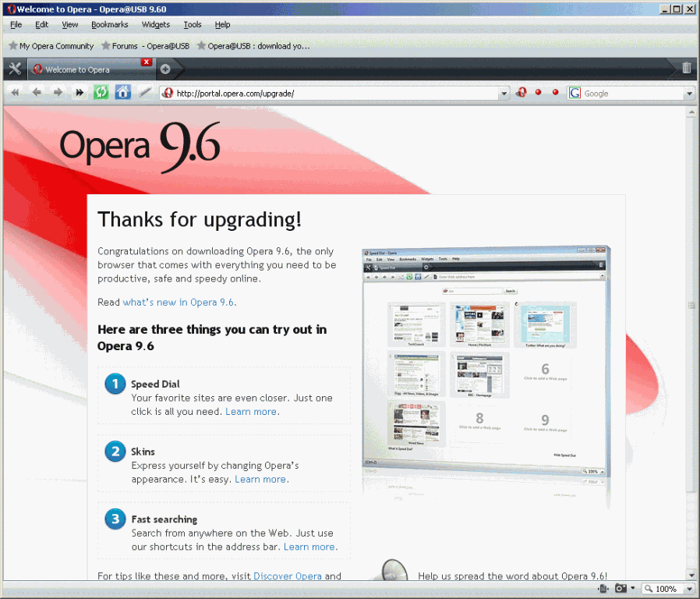This screenshot has width=700, height=599.
Task: Open the View menu
Action: click(69, 24)
